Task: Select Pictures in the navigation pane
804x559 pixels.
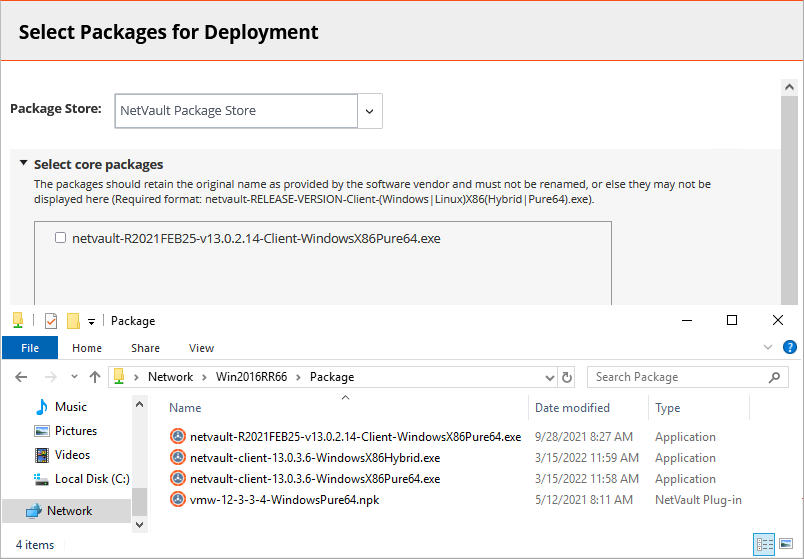Action: [76, 431]
